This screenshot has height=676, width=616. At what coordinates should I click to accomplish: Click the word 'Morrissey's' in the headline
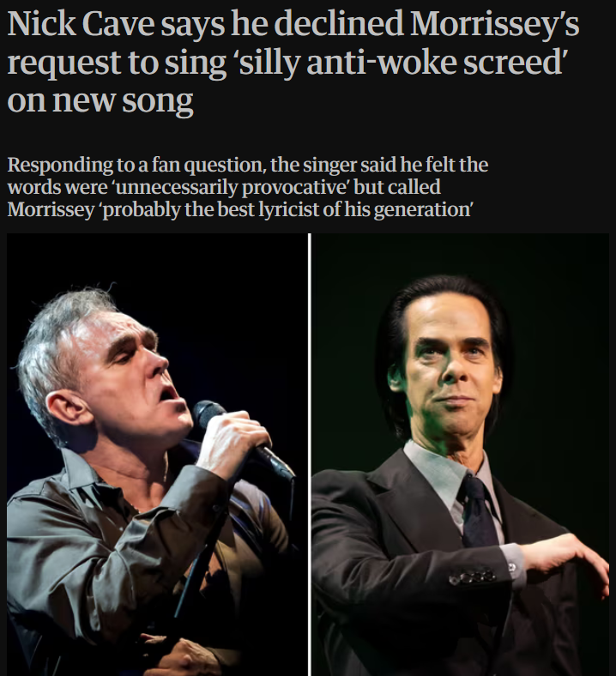[x=494, y=24]
